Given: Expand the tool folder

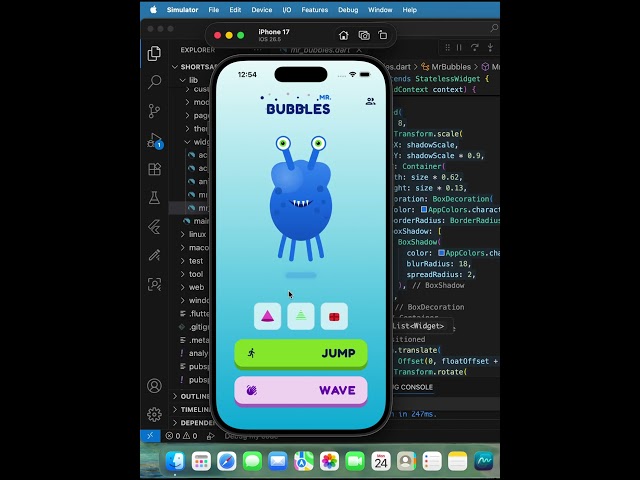Looking at the screenshot, I should coord(182,274).
